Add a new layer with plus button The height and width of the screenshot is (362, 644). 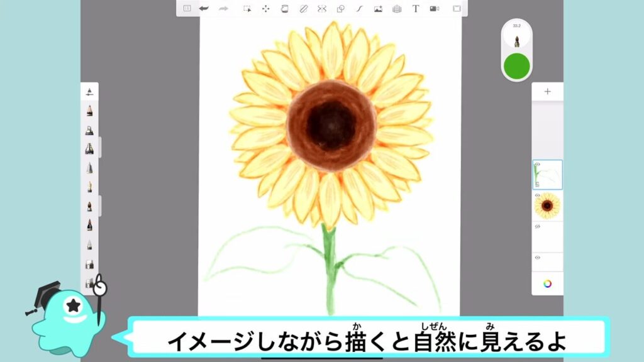click(x=547, y=92)
